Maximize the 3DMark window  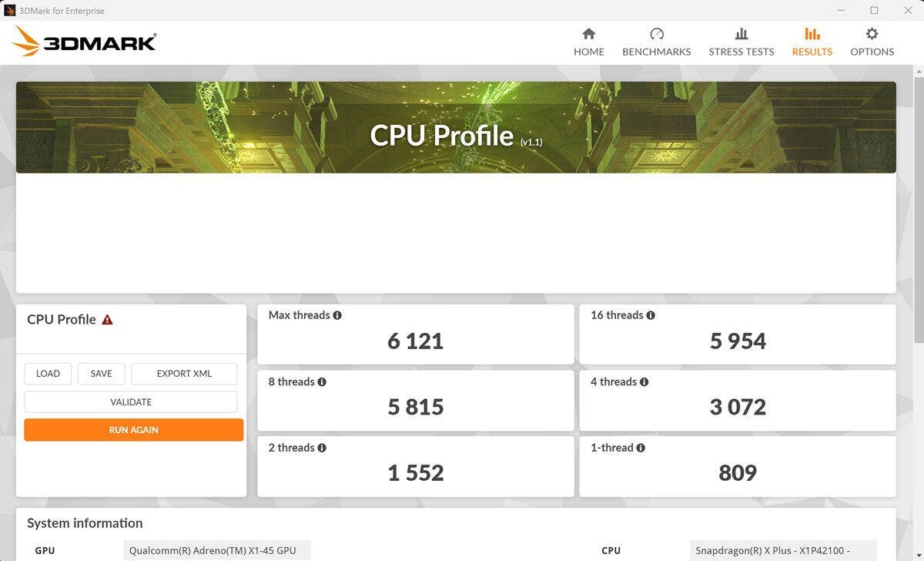(874, 11)
